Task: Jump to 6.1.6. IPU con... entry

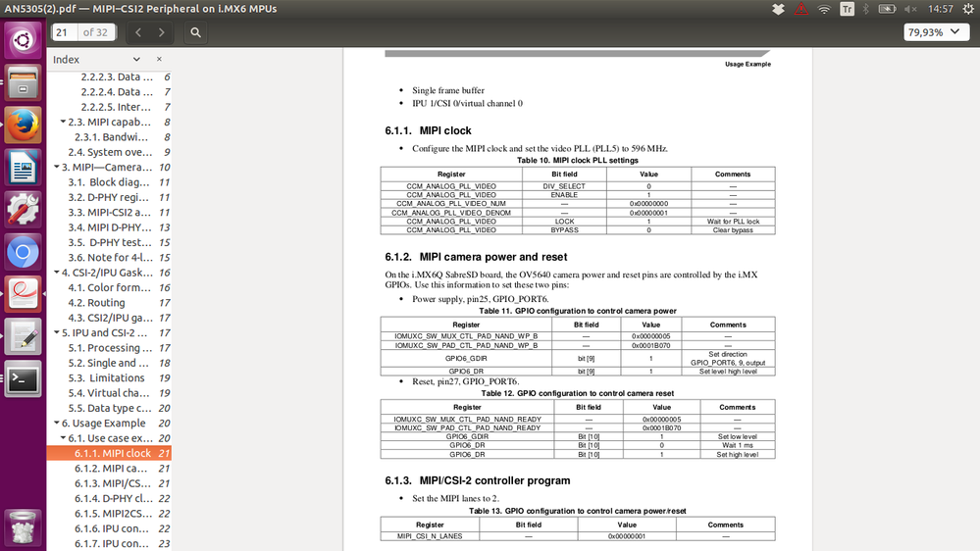Action: click(109, 528)
